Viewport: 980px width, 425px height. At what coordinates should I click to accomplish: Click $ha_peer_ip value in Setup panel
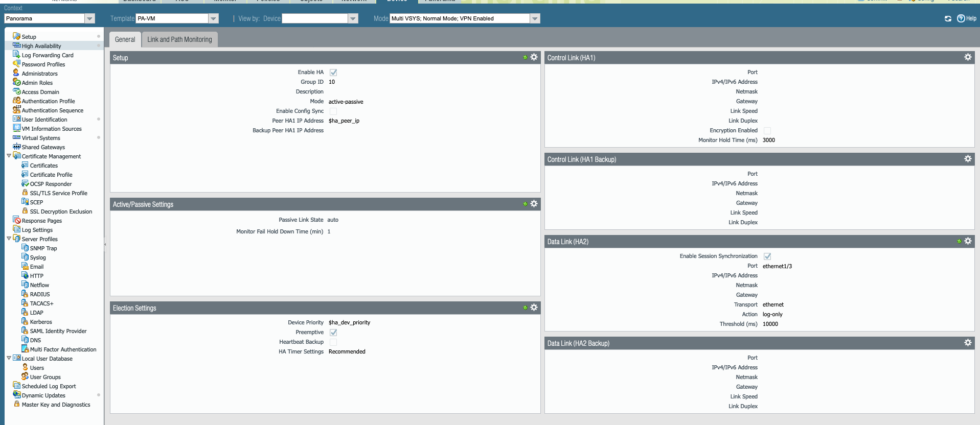[344, 121]
